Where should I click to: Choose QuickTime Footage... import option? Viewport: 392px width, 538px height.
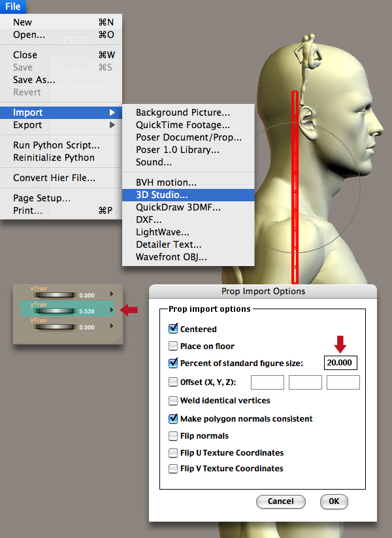[x=188, y=125]
